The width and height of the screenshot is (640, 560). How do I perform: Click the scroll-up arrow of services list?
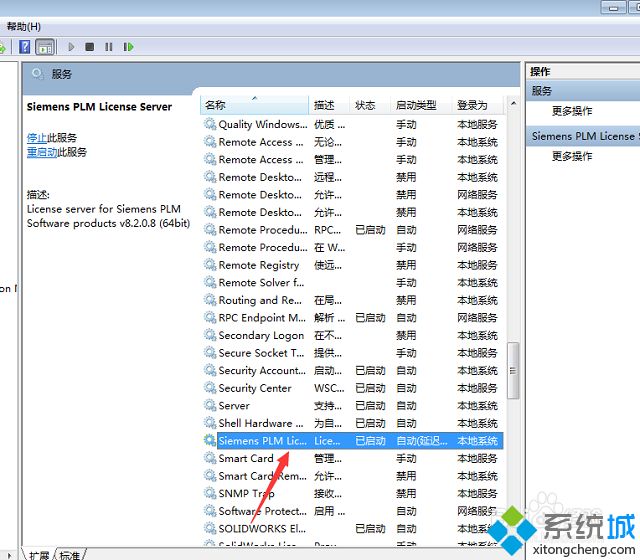pos(513,104)
